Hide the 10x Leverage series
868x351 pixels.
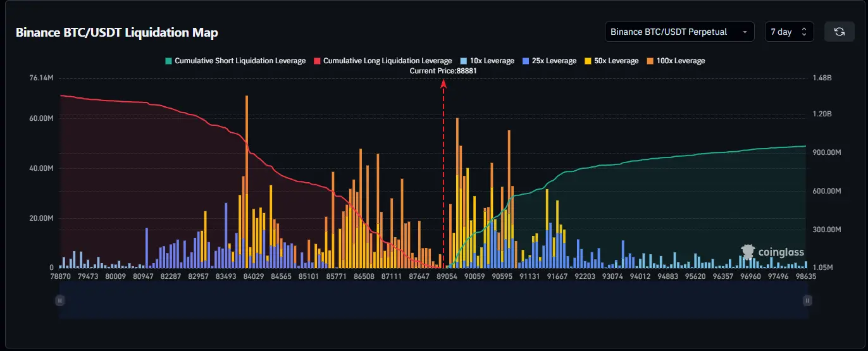(x=492, y=61)
